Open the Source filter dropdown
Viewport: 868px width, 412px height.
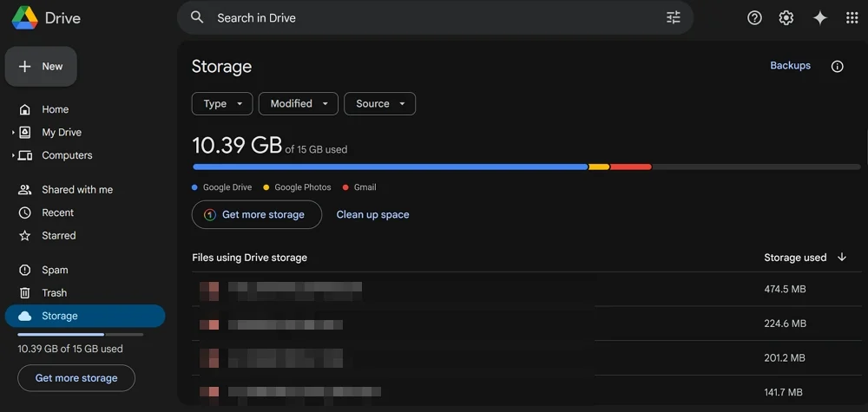click(379, 104)
